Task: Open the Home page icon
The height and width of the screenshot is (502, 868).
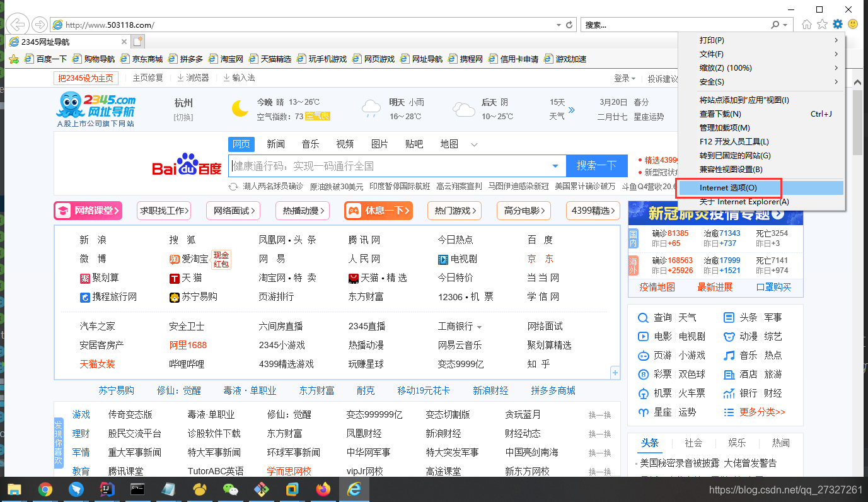Action: (807, 24)
